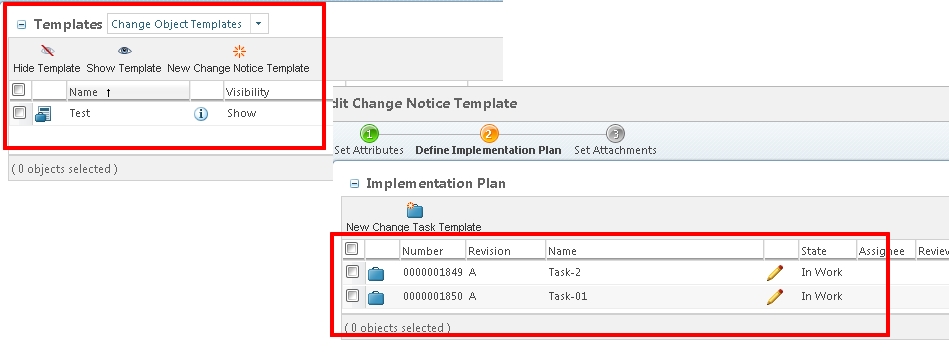Edit Task-01 using pencil icon
This screenshot has width=949, height=360.
point(774,296)
